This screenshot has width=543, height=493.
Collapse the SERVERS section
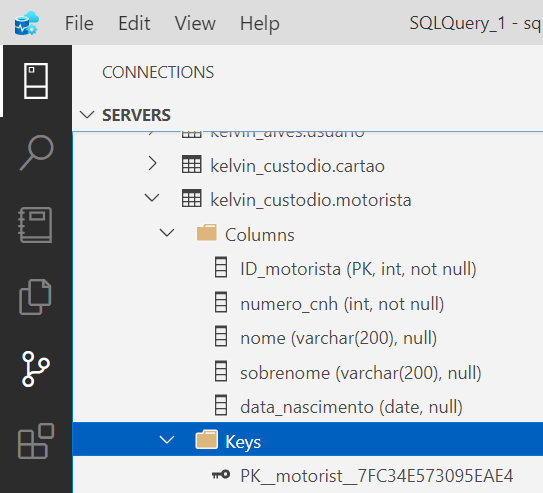click(87, 115)
